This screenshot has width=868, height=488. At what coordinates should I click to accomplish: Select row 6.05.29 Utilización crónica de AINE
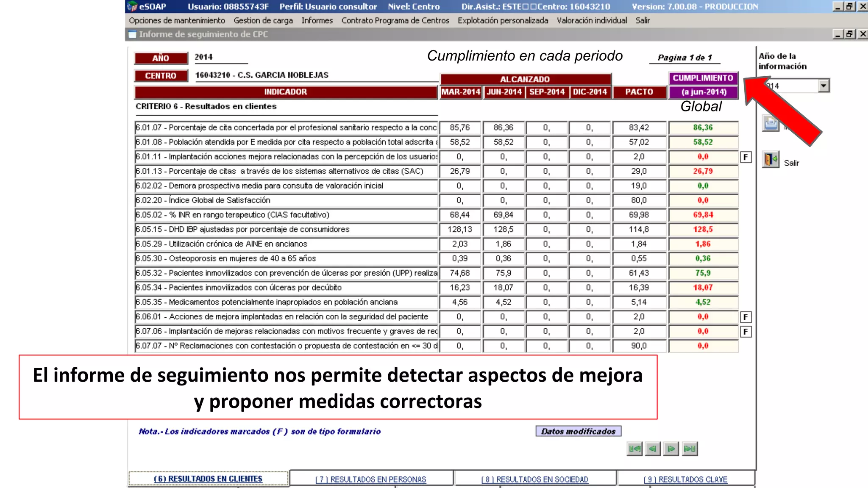pyautogui.click(x=286, y=244)
